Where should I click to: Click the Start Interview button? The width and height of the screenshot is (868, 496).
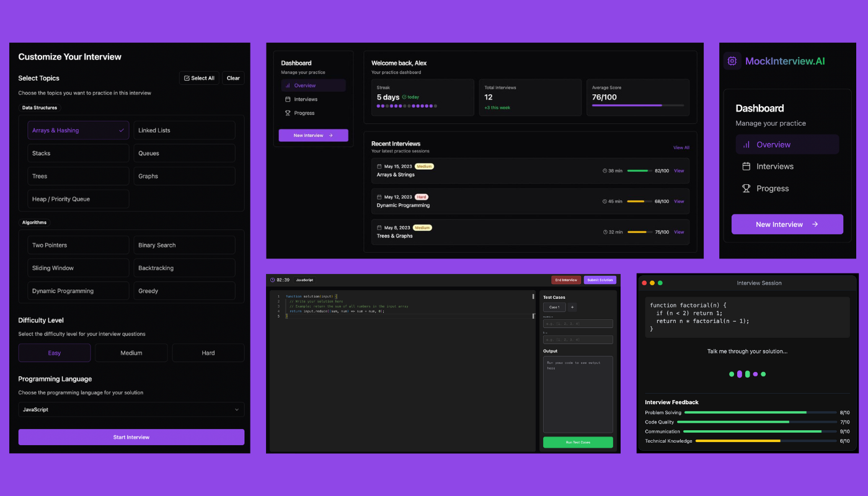pyautogui.click(x=131, y=437)
